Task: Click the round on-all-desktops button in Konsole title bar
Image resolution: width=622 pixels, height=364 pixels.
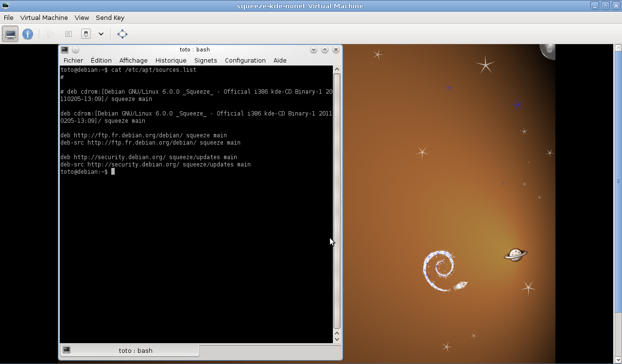Action: pos(75,50)
